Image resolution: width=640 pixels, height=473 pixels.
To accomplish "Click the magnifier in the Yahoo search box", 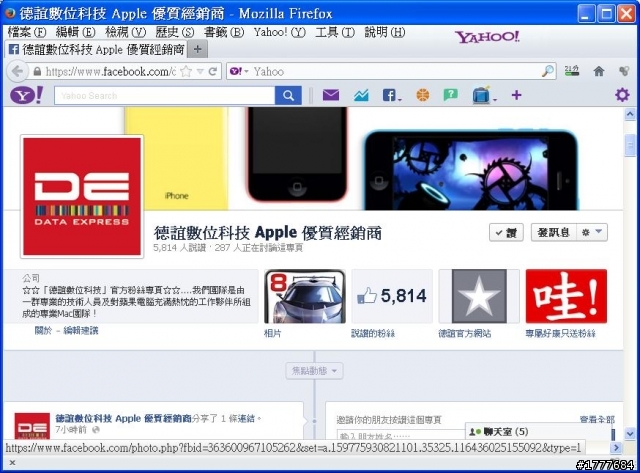I will [x=547, y=71].
